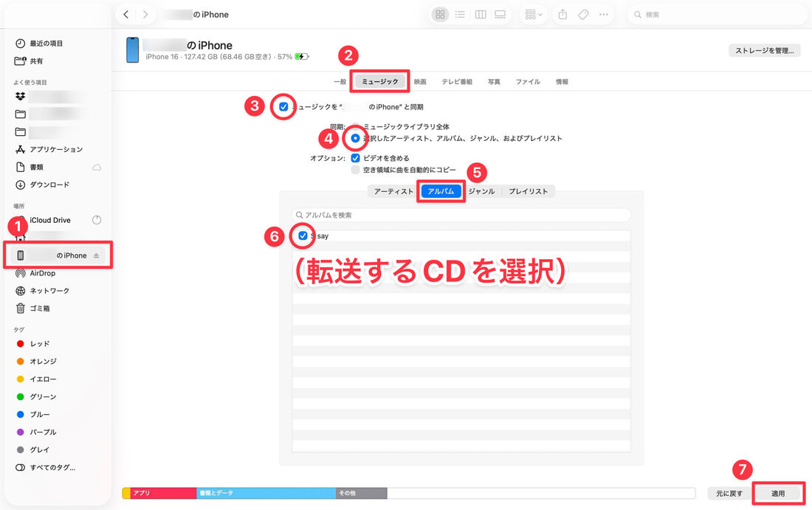Image resolution: width=812 pixels, height=510 pixels.
Task: Click the Apply (適用) button
Action: click(778, 494)
